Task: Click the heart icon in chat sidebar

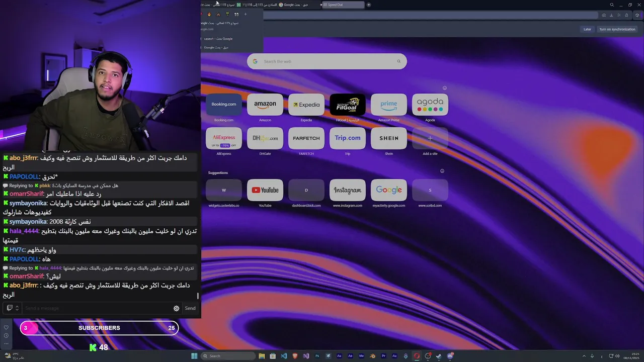Action: coord(6,327)
